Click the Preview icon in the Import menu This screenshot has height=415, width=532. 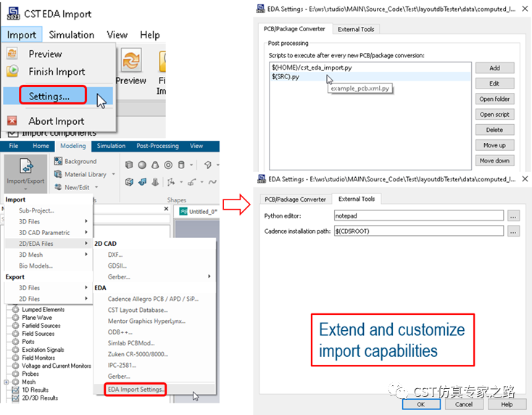pyautogui.click(x=12, y=54)
